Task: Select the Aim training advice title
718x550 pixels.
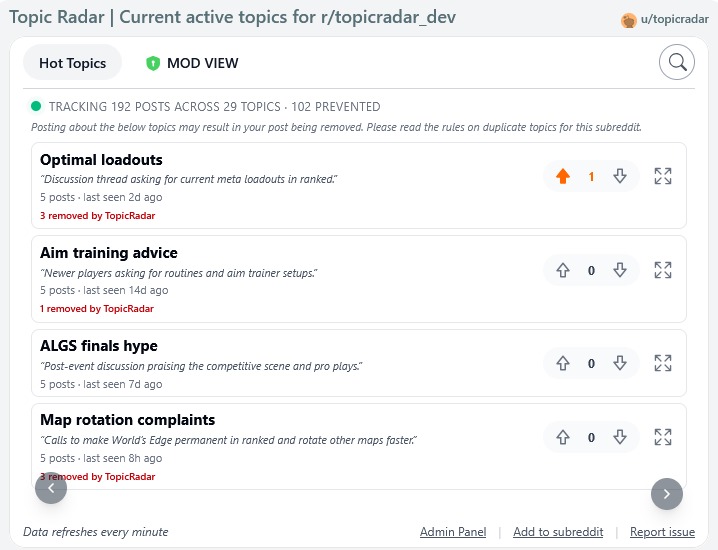Action: [x=109, y=253]
